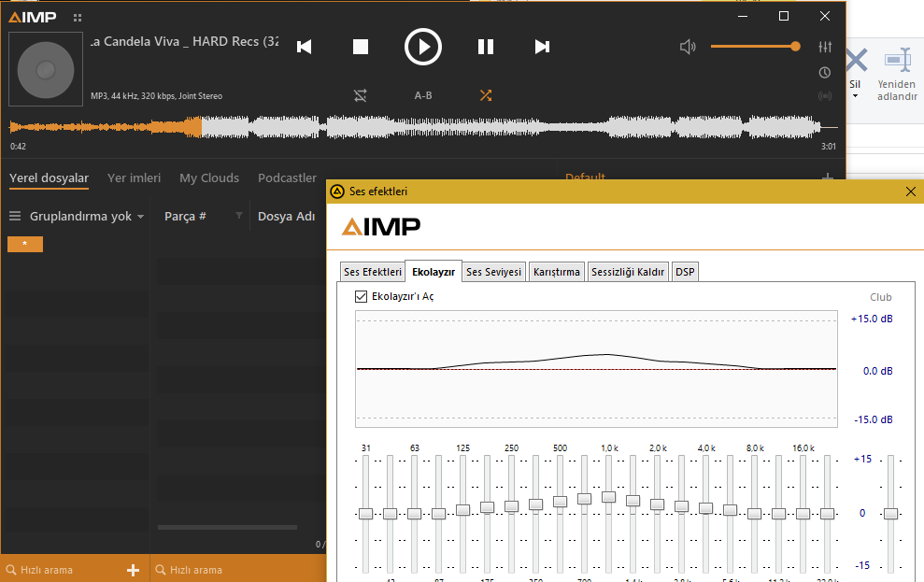The width and height of the screenshot is (924, 582).
Task: Click the second Hızlı arama search field
Action: (x=238, y=570)
